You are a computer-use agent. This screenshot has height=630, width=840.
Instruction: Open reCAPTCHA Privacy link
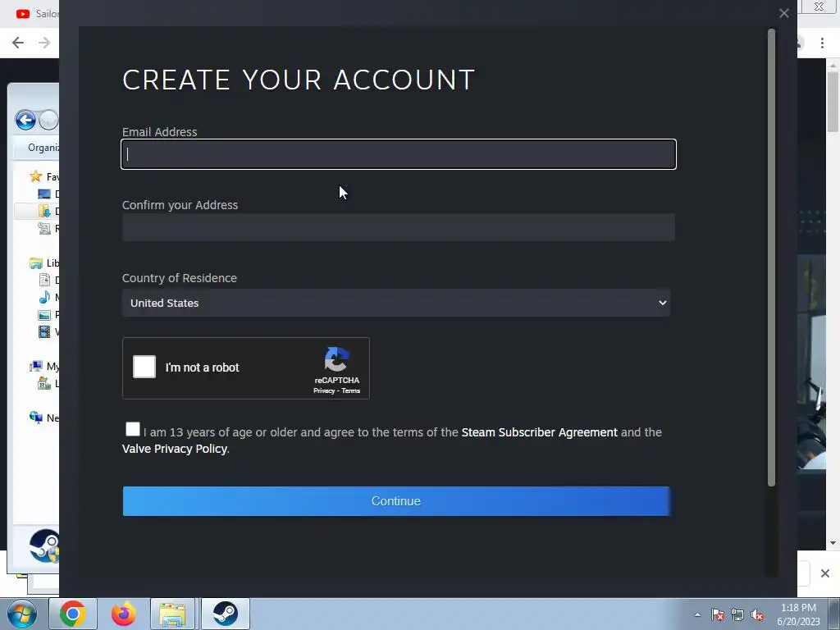coord(323,391)
